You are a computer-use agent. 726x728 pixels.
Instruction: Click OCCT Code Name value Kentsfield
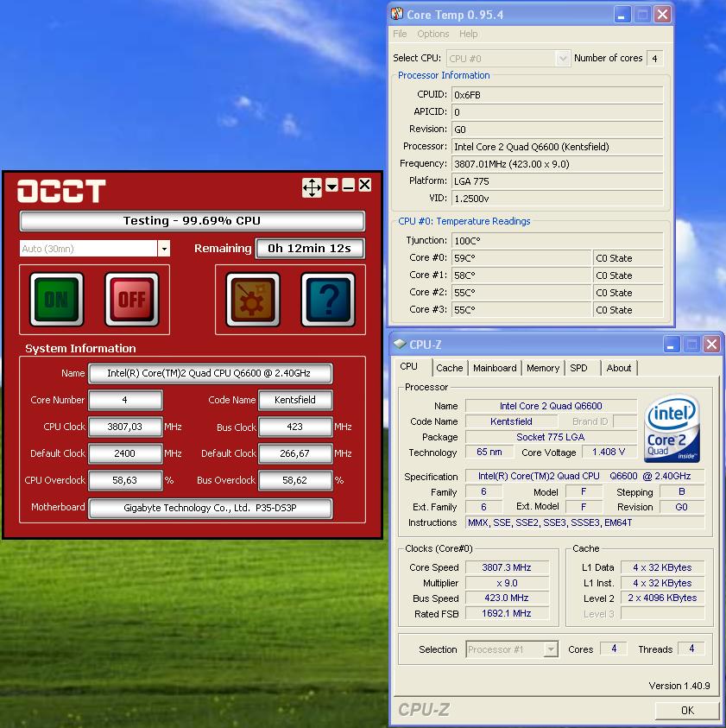(295, 400)
